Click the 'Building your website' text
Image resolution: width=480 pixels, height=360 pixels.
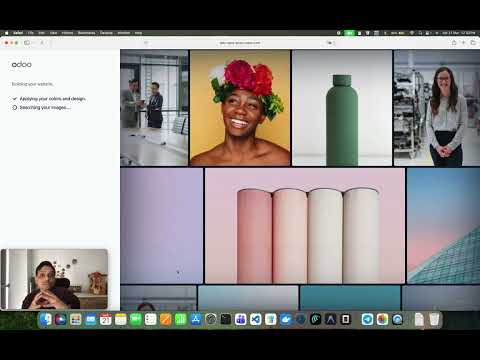coord(32,84)
